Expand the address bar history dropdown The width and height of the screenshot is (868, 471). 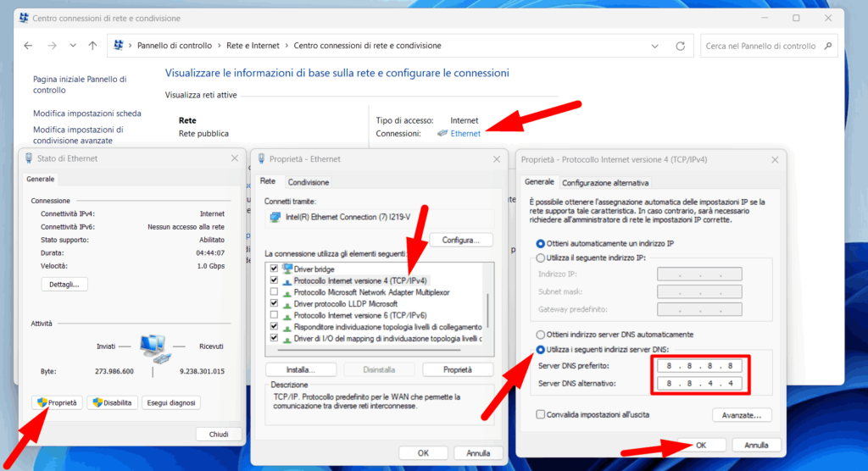655,46
